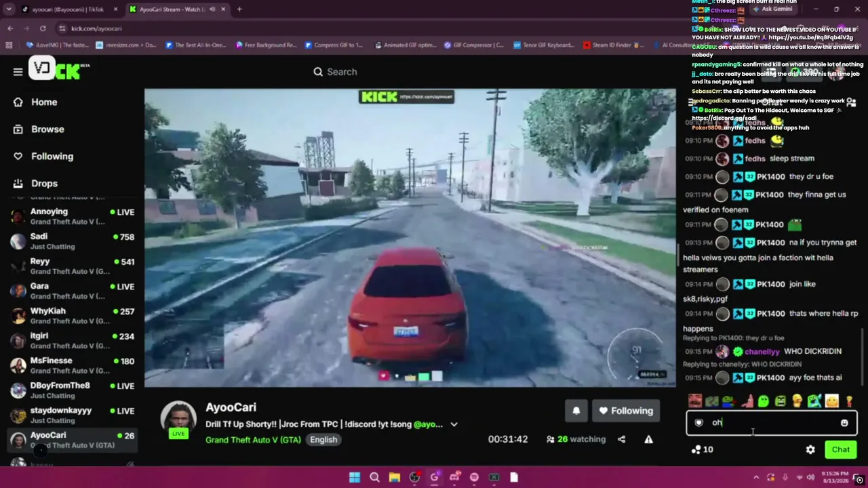
Task: Open the Compress GIF bookmark
Action: click(334, 45)
